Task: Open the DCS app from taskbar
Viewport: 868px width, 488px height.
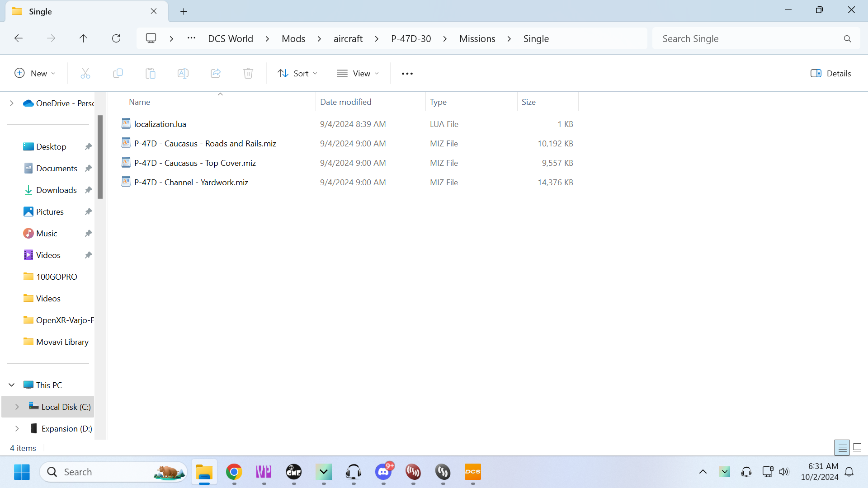Action: pos(473,472)
